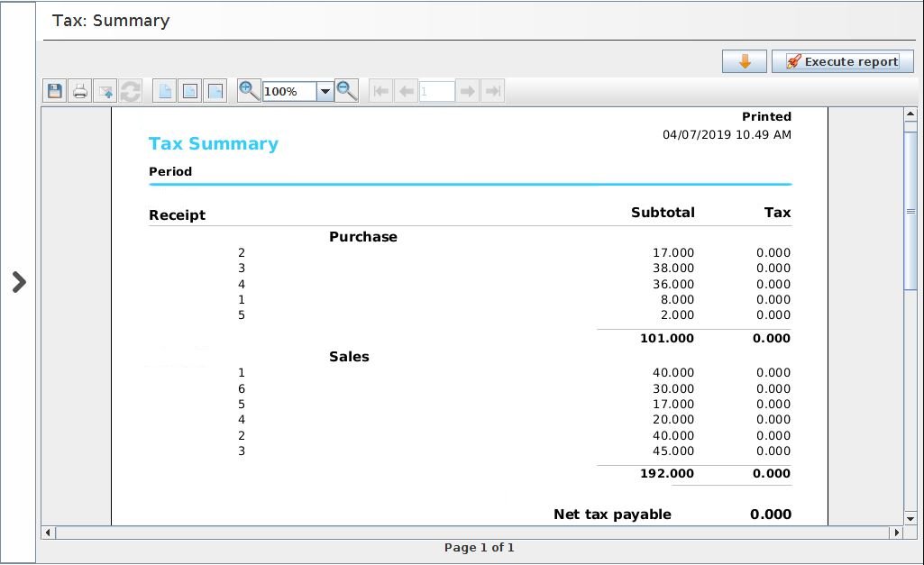Email the report as attachment
The image size is (924, 565).
tap(105, 90)
